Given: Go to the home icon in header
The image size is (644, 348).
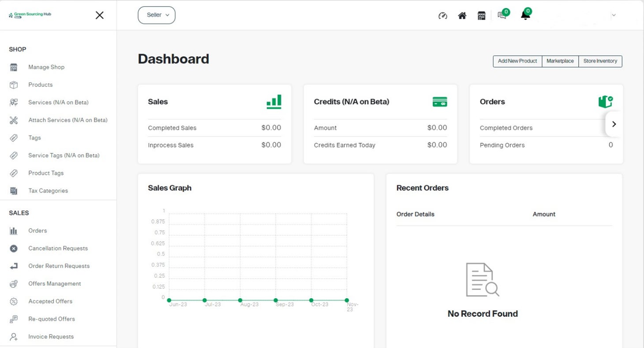Looking at the screenshot, I should [x=462, y=16].
